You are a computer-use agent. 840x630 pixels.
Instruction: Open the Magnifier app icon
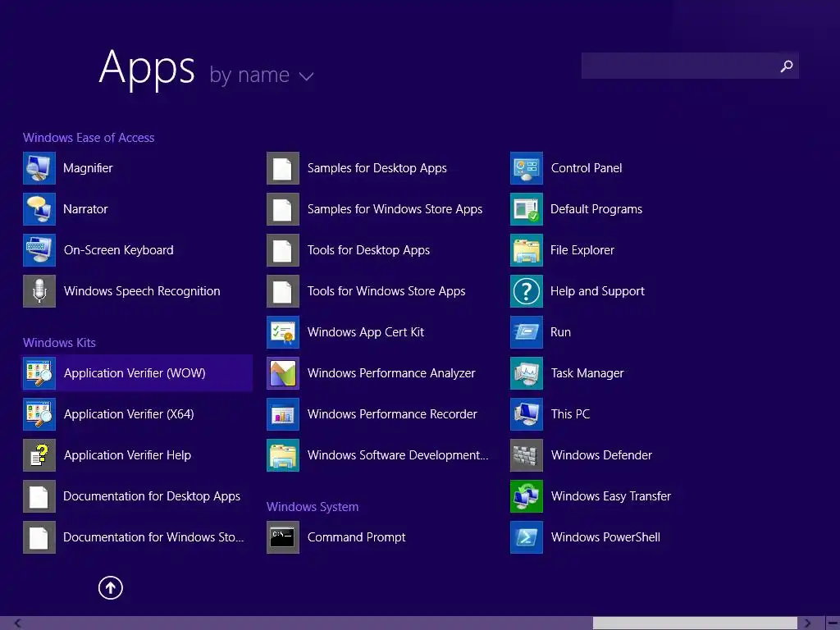point(39,168)
